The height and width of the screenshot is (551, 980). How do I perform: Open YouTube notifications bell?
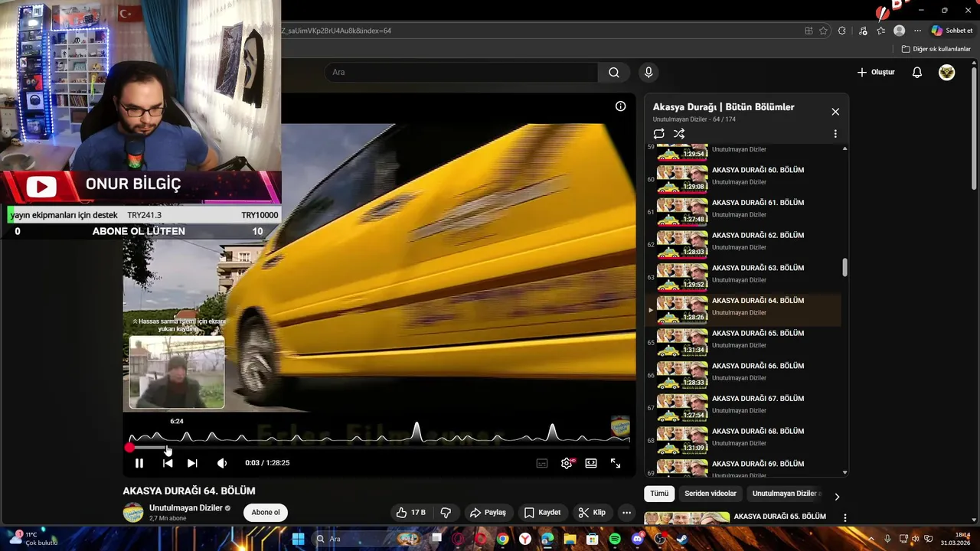(x=917, y=72)
